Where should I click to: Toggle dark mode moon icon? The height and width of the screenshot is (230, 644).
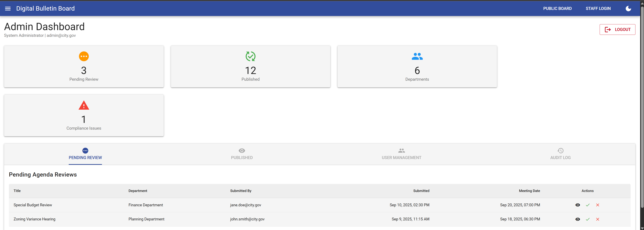pyautogui.click(x=628, y=9)
